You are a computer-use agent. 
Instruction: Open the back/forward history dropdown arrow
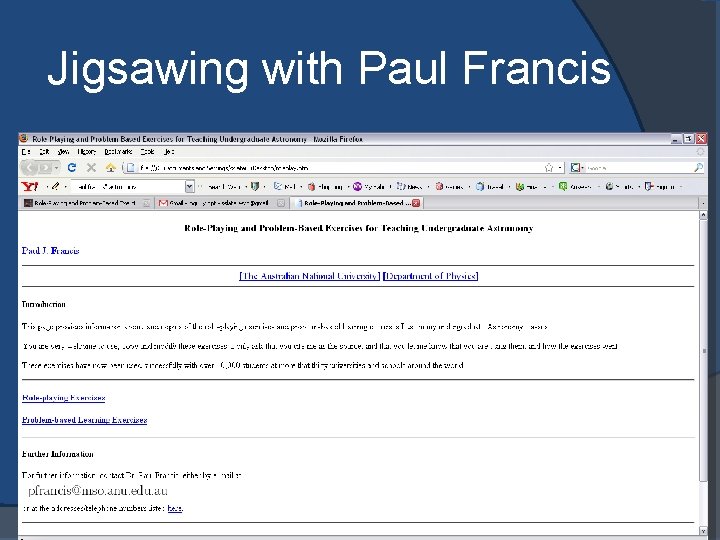pyautogui.click(x=56, y=168)
